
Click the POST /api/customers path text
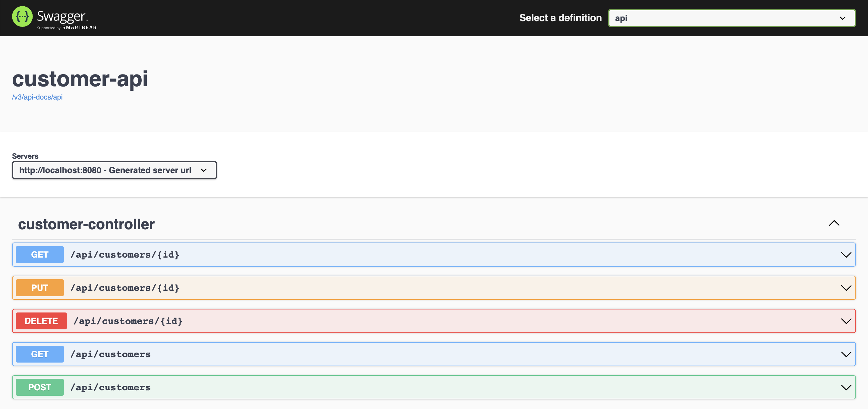pyautogui.click(x=111, y=387)
